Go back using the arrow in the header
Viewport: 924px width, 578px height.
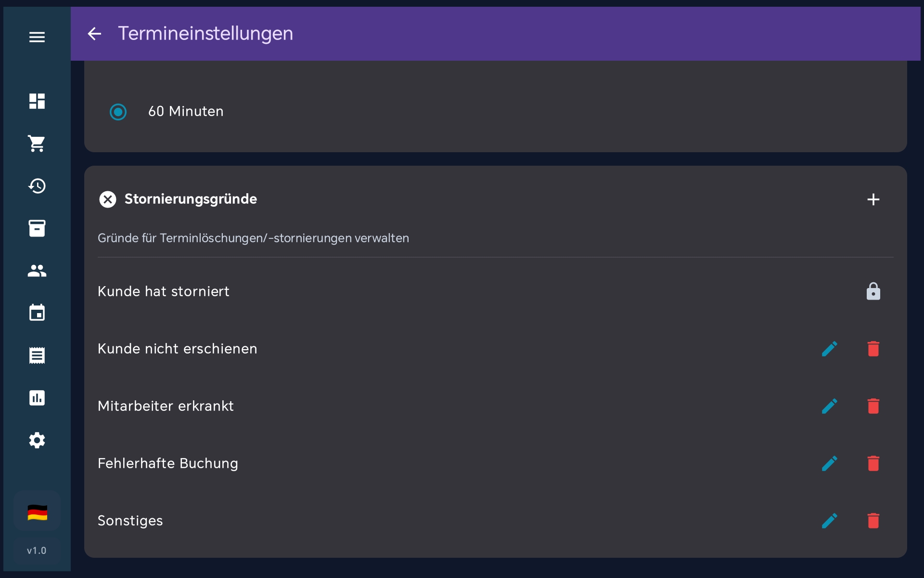94,34
